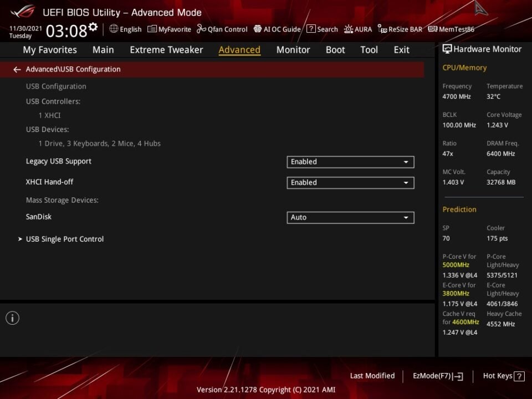Launch Qfan Control from the toolbar
532x399 pixels.
[x=222, y=29]
